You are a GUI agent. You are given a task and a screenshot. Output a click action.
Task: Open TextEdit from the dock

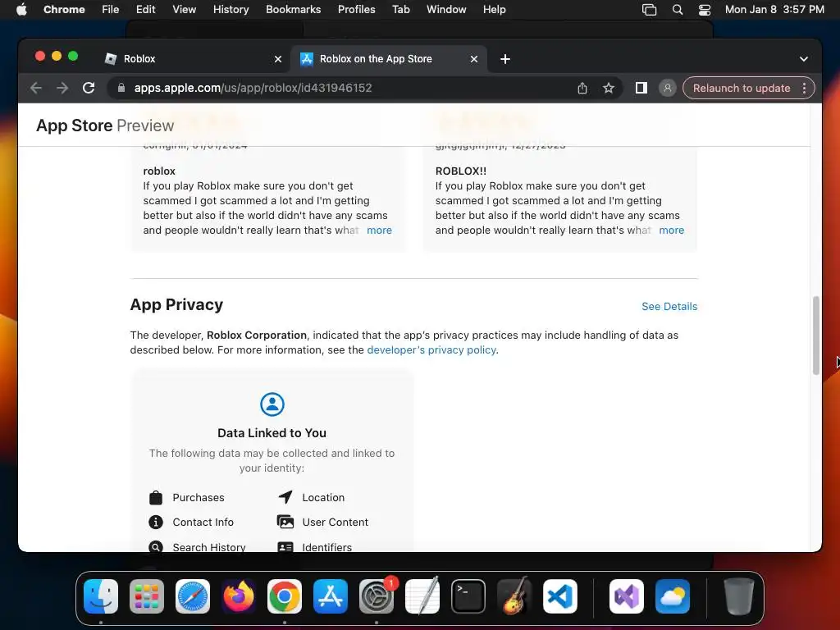coord(422,596)
